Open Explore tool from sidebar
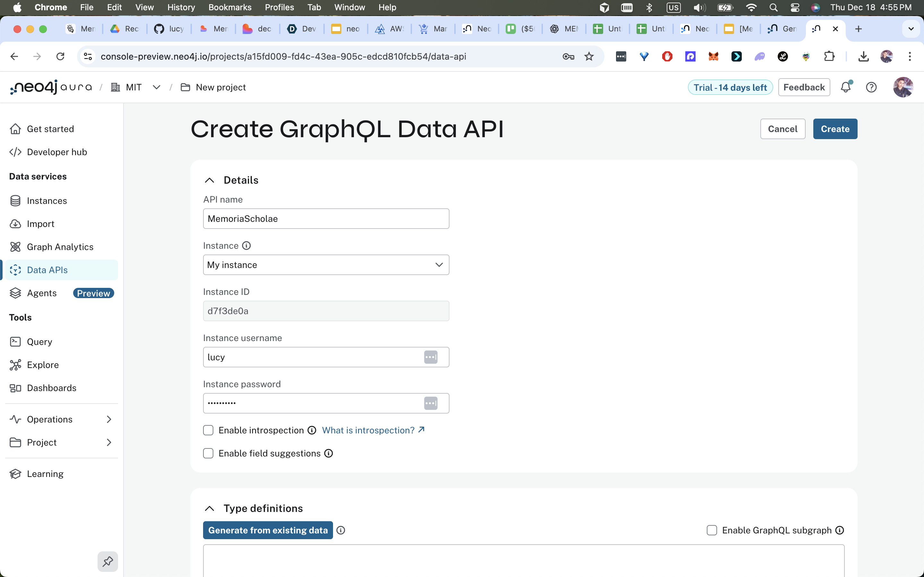 [x=43, y=365]
